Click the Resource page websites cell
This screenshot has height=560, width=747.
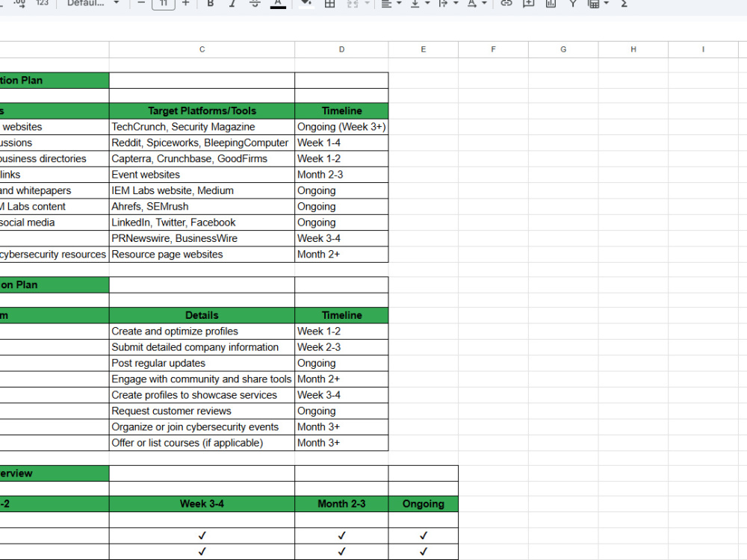point(202,255)
